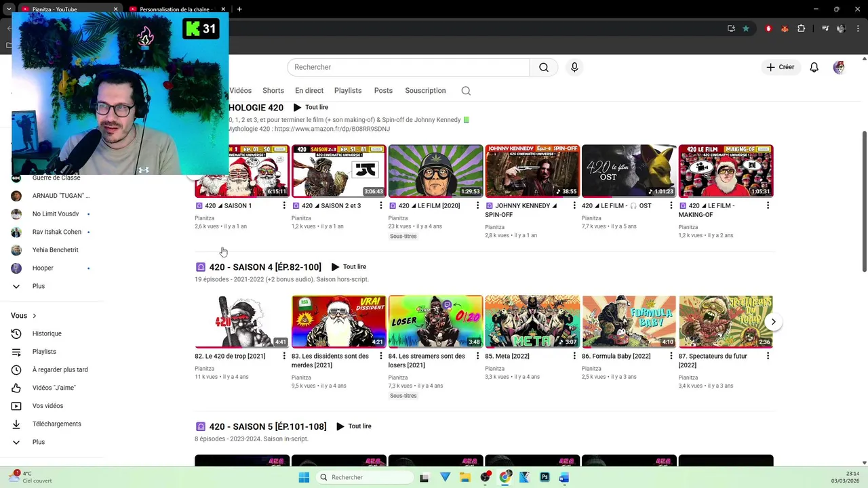
Task: Switch to Vidéos channel tab
Action: 240,91
